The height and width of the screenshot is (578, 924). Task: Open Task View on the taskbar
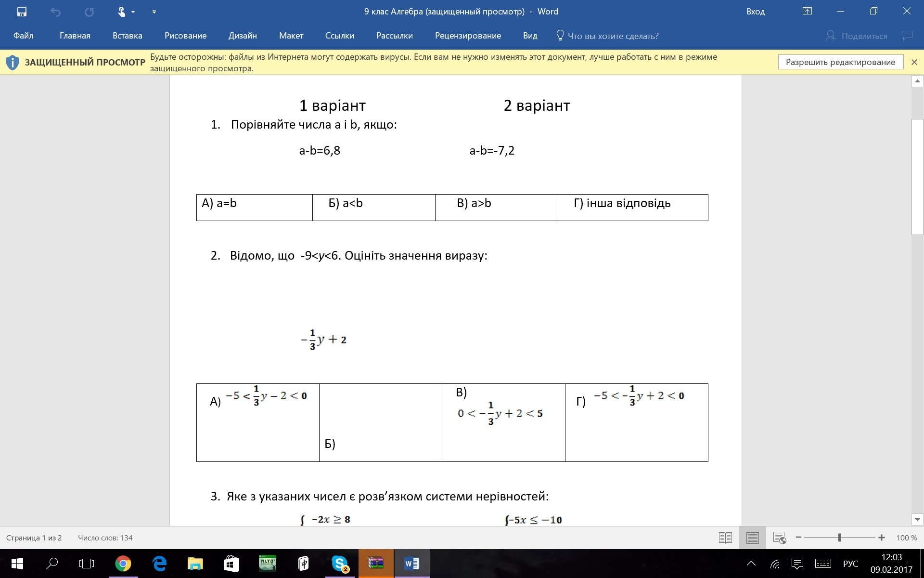click(87, 563)
